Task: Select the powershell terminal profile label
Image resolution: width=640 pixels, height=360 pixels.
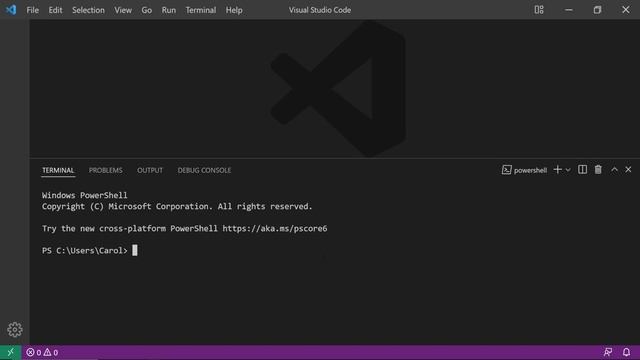Action: (524, 170)
